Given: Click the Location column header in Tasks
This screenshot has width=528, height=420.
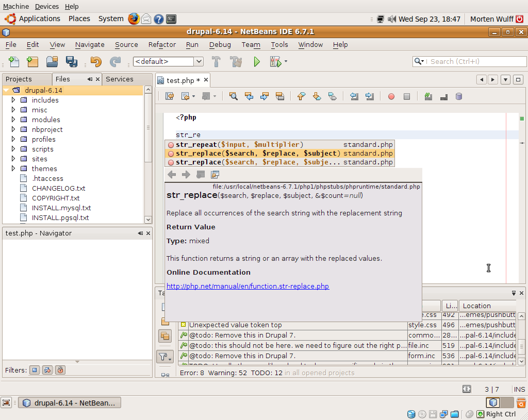Looking at the screenshot, I should [487, 306].
